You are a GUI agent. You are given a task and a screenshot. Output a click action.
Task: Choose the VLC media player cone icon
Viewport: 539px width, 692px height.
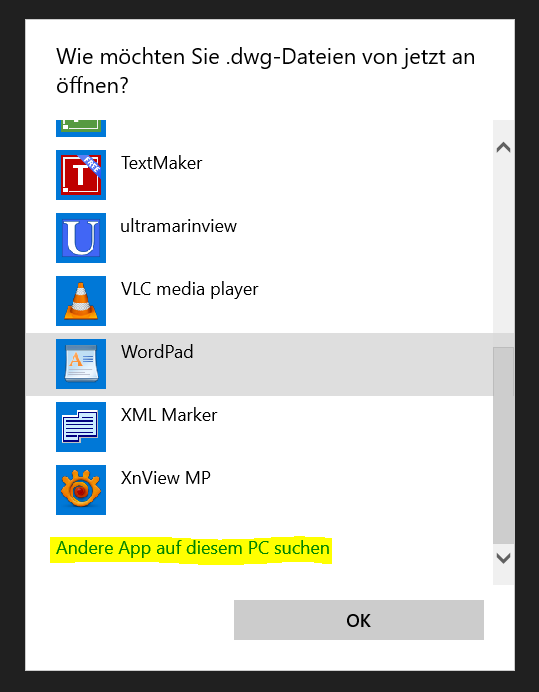pos(81,301)
